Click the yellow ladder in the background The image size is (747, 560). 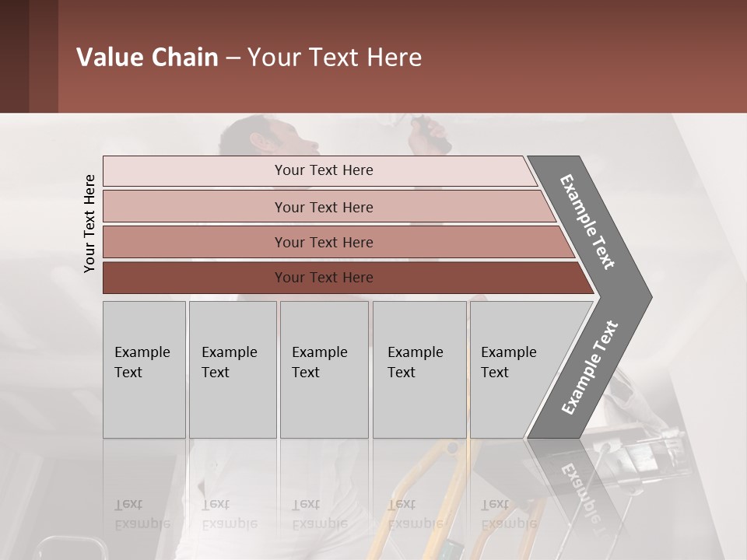pos(444,498)
